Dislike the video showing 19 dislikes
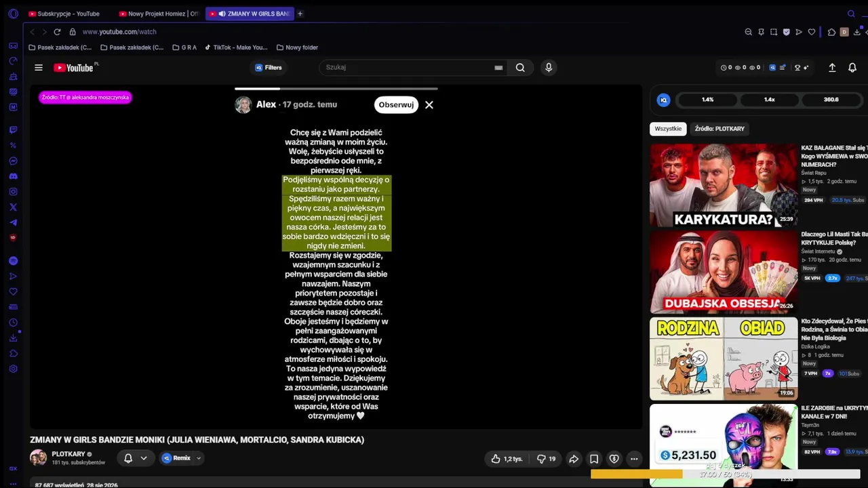868x488 pixels. [x=546, y=459]
